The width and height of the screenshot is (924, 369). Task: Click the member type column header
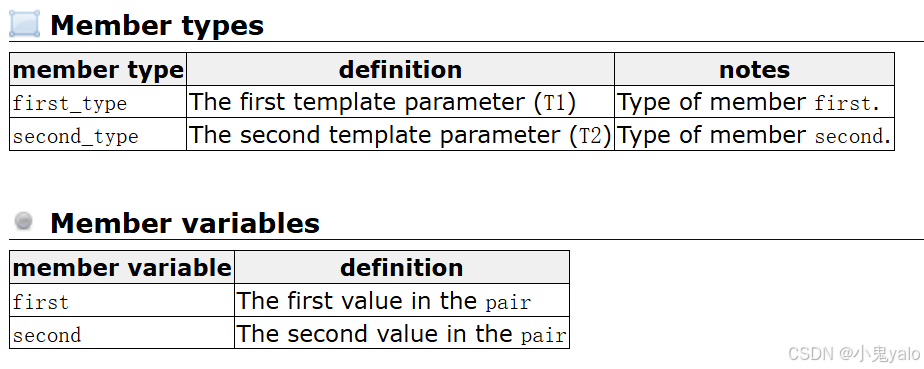(98, 70)
